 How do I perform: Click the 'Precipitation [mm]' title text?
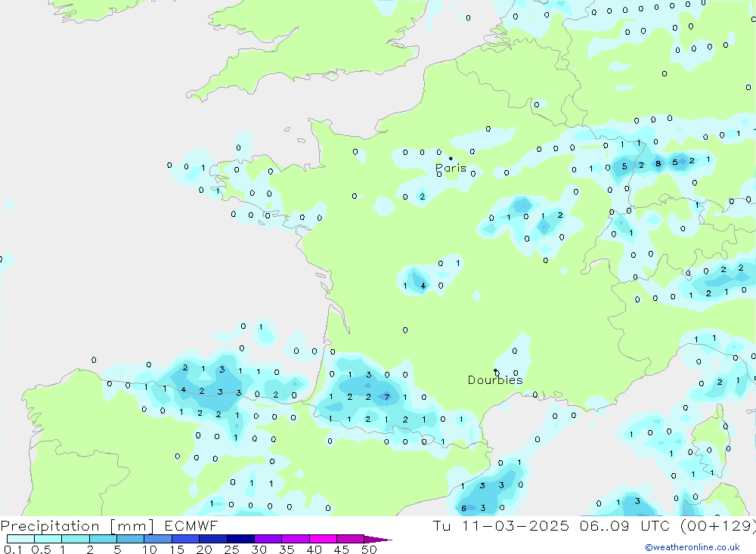(77, 525)
